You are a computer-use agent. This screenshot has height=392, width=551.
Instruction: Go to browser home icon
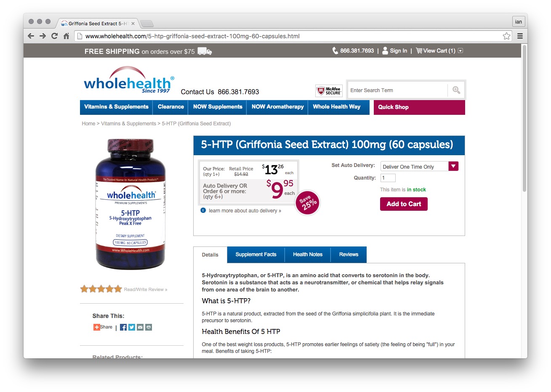click(66, 36)
